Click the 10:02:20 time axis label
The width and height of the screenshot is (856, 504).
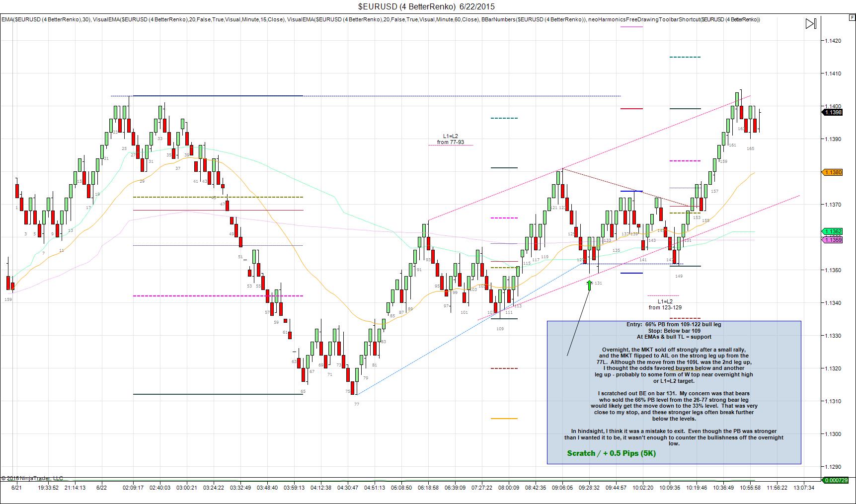pos(643,488)
